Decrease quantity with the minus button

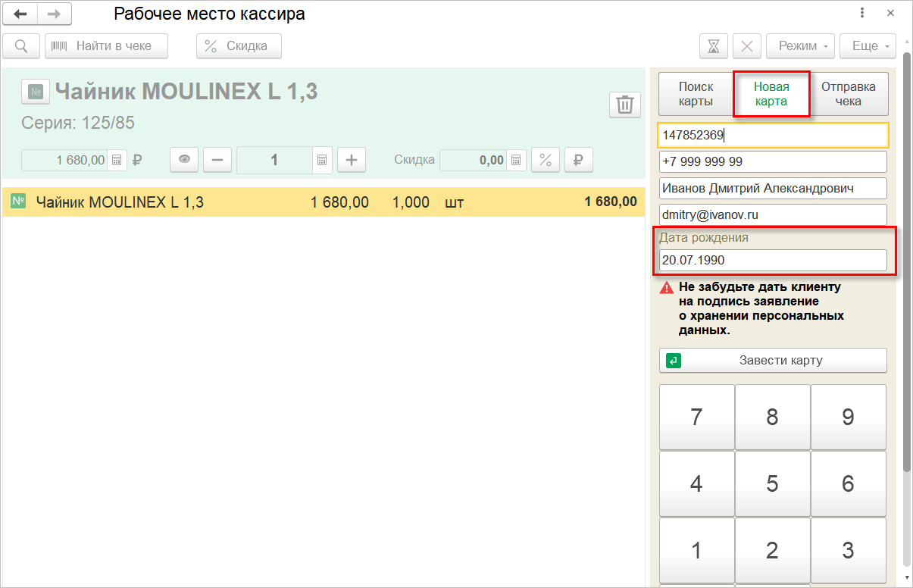217,160
